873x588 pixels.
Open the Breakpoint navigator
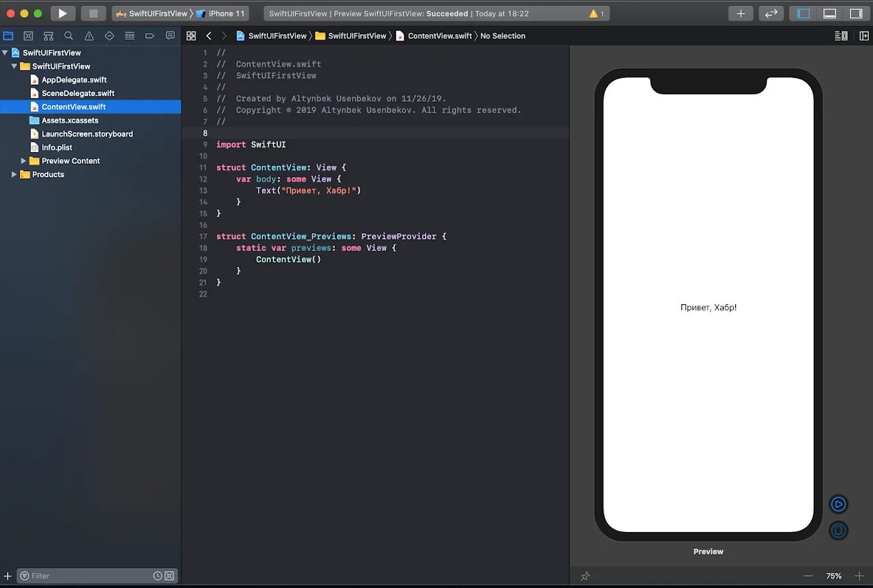tap(150, 35)
